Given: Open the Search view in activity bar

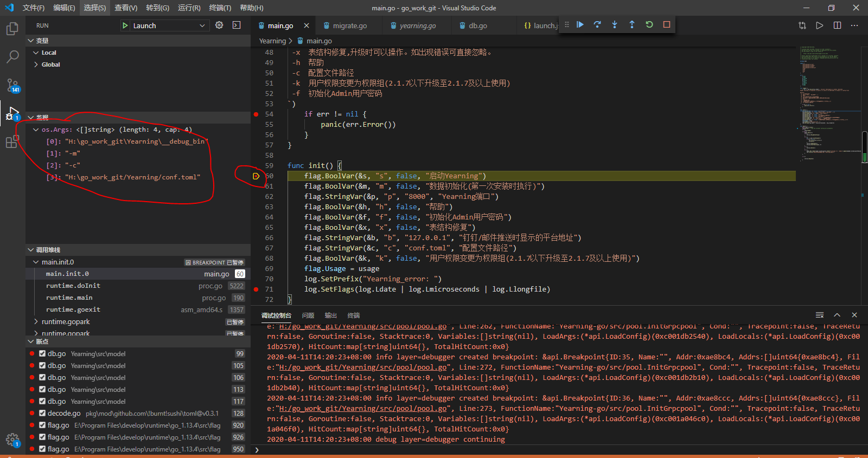Looking at the screenshot, I should (12, 56).
